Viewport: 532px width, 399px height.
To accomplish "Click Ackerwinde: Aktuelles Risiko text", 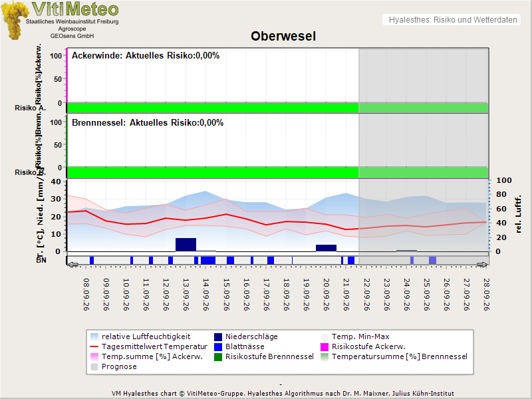I will [146, 56].
